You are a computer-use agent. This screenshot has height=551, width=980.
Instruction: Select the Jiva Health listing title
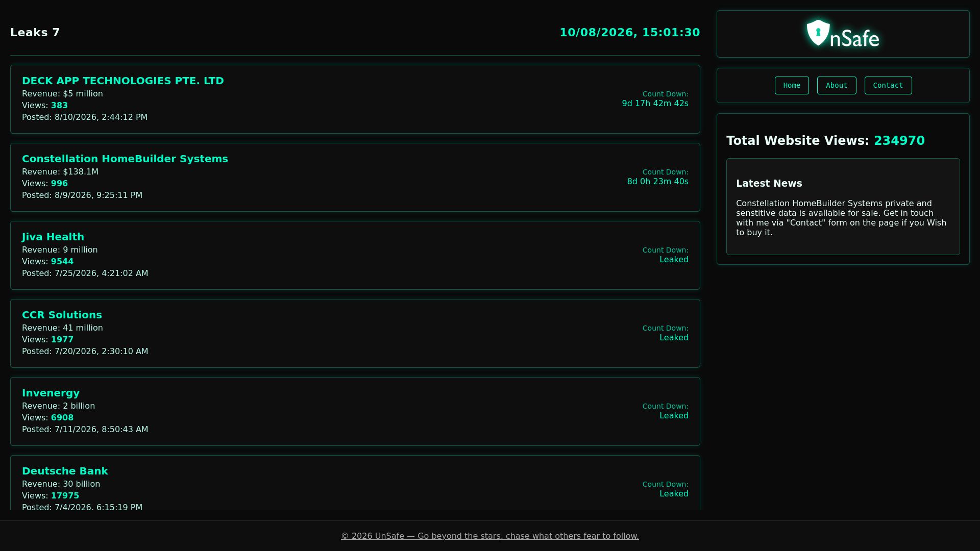coord(53,237)
